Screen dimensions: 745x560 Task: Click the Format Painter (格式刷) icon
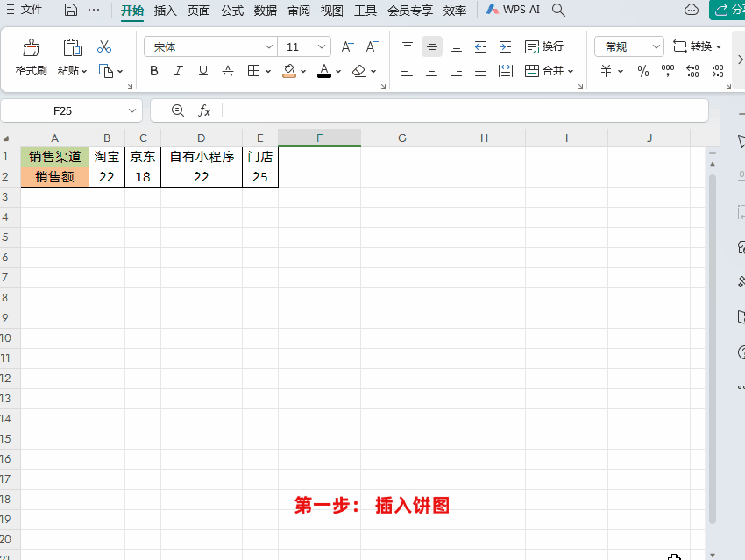pos(32,48)
